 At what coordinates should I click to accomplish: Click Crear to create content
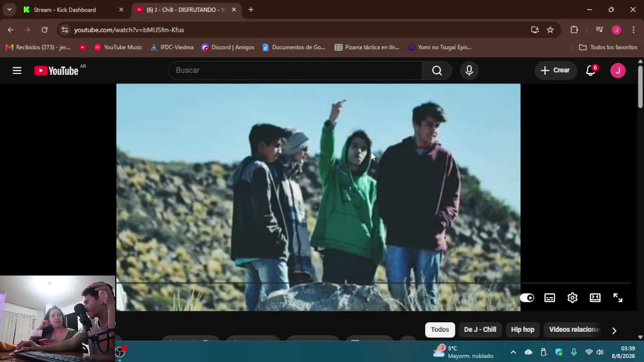click(555, 70)
